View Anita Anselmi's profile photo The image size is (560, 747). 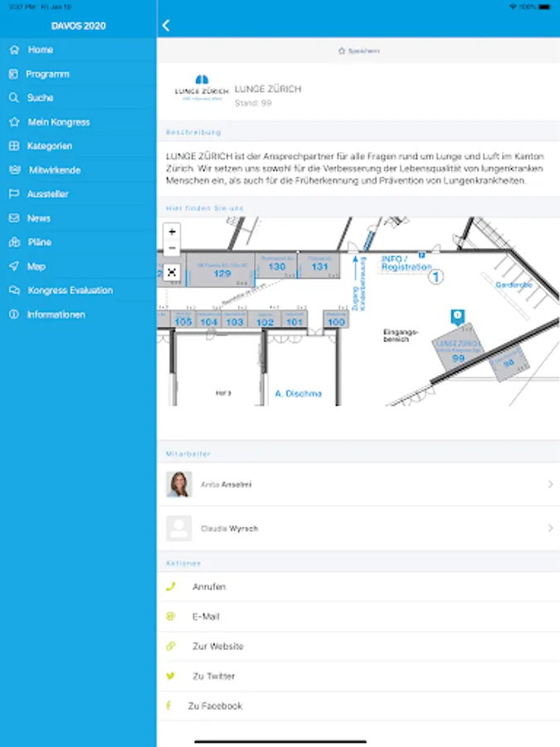point(178,484)
